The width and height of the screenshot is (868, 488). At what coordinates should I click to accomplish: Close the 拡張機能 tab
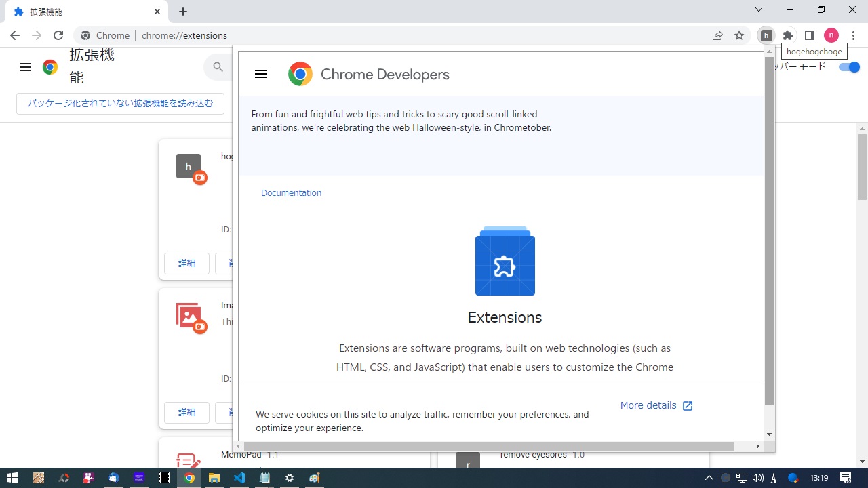pos(157,12)
